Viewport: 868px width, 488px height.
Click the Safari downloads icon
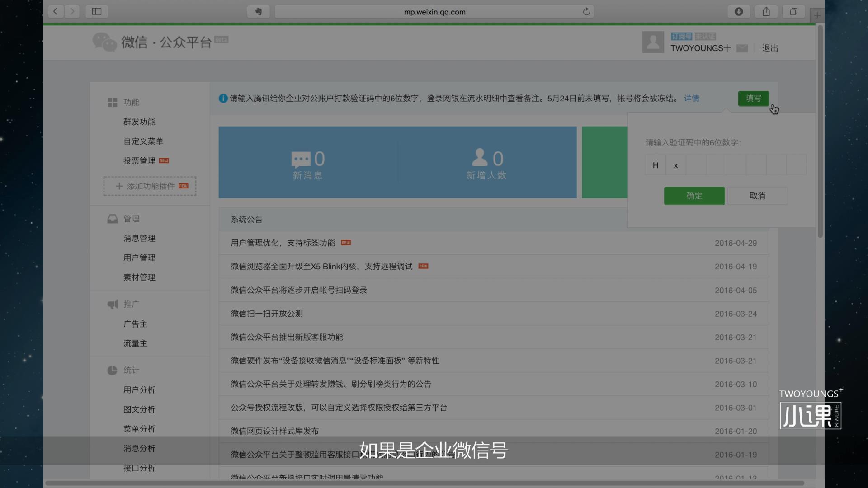pos(739,11)
